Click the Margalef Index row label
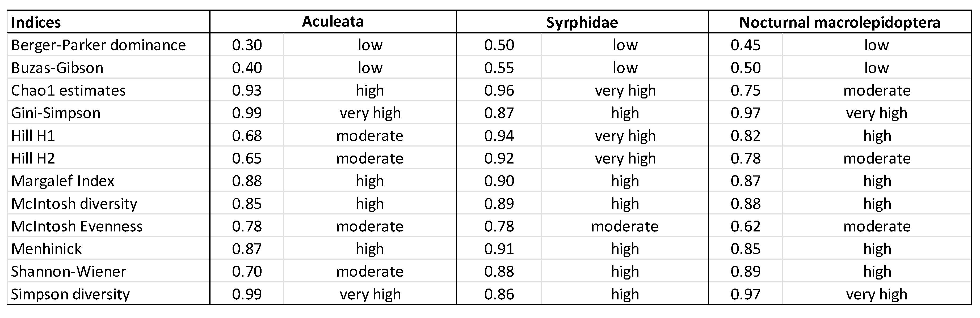 63,181
